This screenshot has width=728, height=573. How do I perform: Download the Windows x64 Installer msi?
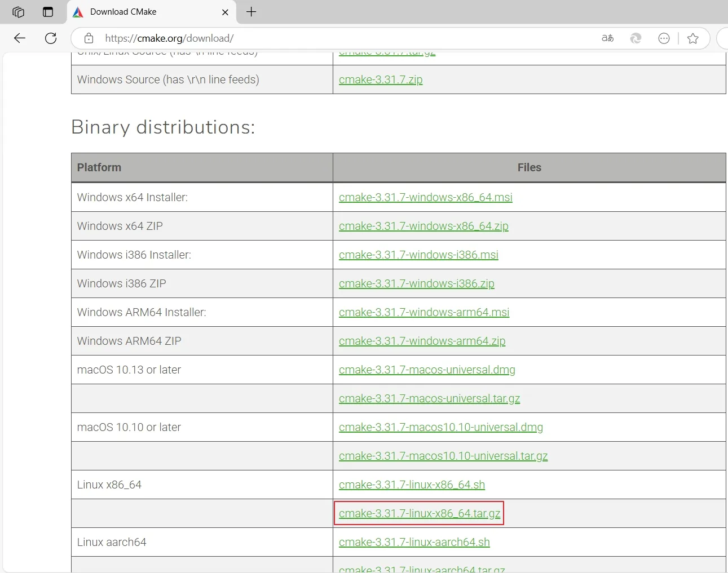pyautogui.click(x=425, y=197)
